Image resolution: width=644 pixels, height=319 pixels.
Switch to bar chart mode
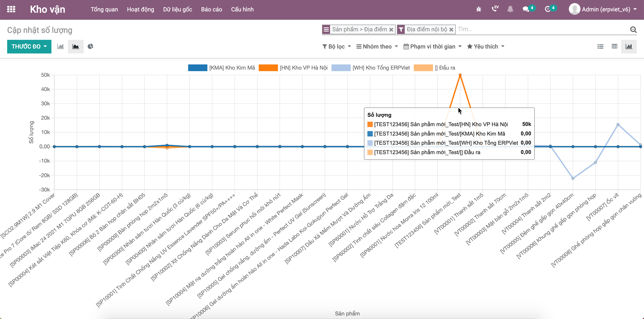click(x=61, y=47)
